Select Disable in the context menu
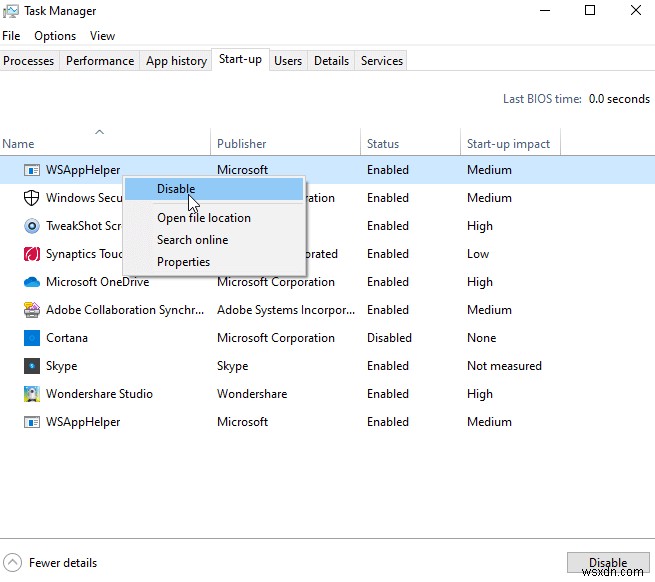Screen dimensions: 655x582 (x=214, y=189)
